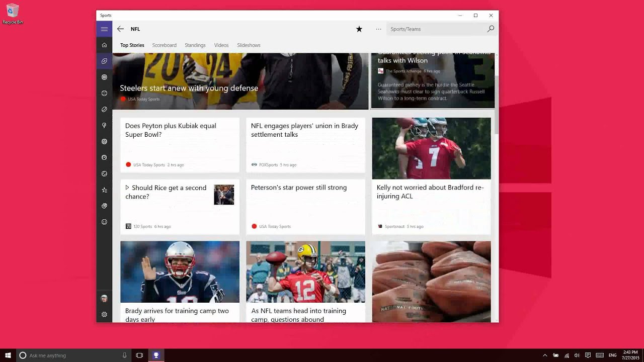The image size is (644, 362).
Task: Click 'FOXSports 5 hrs ago' source label
Action: (x=274, y=165)
